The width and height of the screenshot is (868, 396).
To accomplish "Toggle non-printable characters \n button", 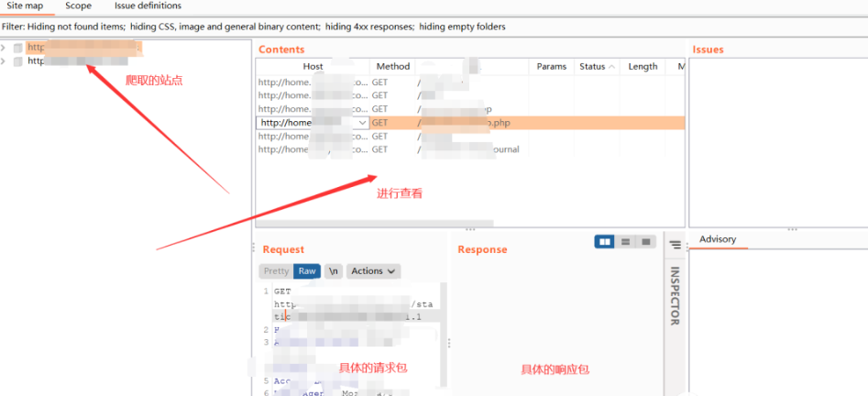I will tap(334, 270).
